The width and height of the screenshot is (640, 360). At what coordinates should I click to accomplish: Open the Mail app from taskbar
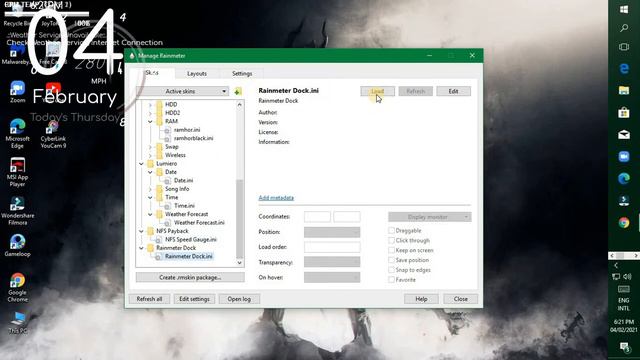(624, 135)
